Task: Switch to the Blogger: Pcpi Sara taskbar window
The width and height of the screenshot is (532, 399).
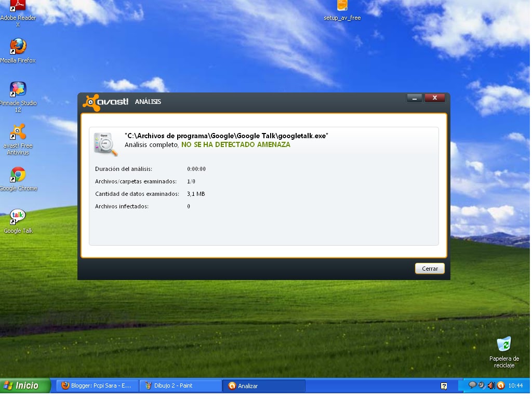Action: pos(97,386)
